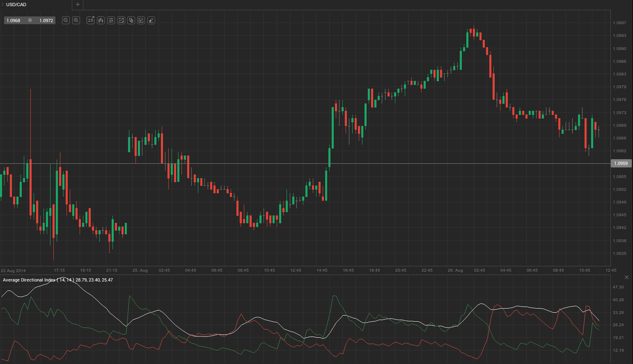Click the 1.0972 buy price
The image size is (633, 364).
[x=46, y=21]
